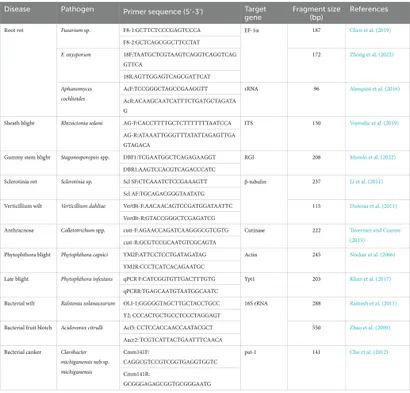Open the Zhao et al. (2009) reference
Viewport: 410px width, 393px height.
pyautogui.click(x=370, y=328)
